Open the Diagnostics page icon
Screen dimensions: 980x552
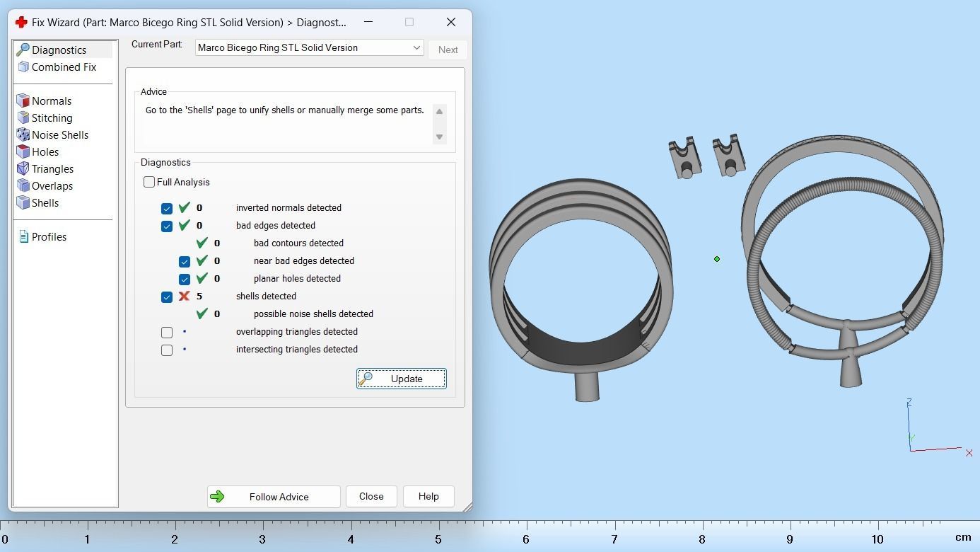(x=23, y=50)
